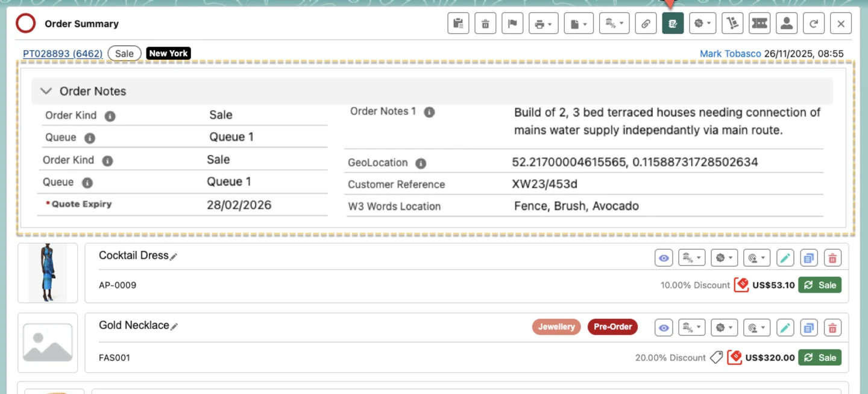Viewport: 868px width, 394px height.
Task: Show info for GeoLocation field
Action: tap(421, 163)
